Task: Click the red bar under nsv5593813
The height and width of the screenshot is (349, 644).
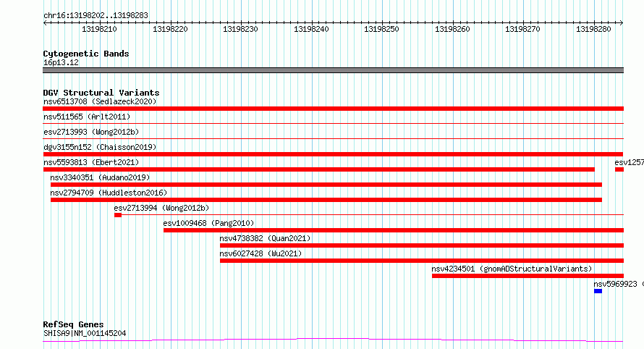Action: pos(318,169)
